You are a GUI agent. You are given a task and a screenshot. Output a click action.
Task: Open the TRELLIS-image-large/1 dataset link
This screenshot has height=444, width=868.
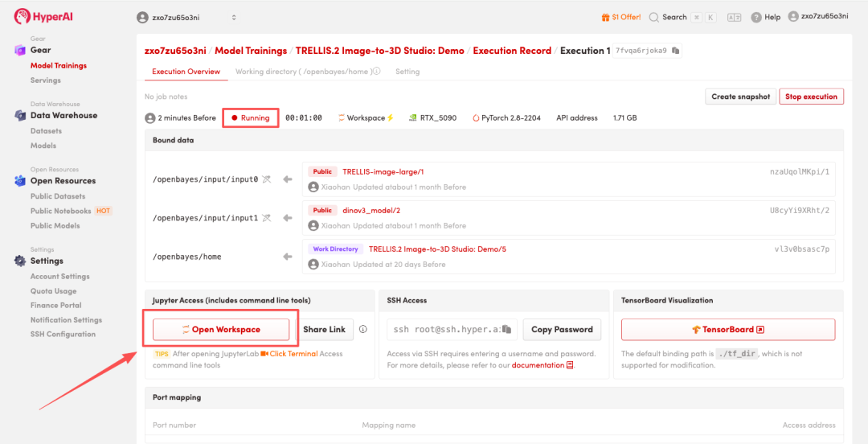[x=383, y=171]
